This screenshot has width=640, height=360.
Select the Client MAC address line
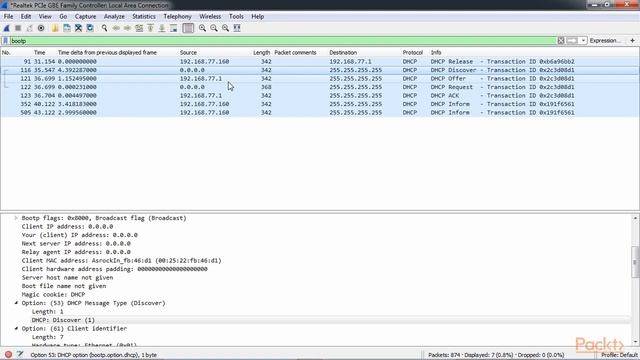tap(121, 260)
